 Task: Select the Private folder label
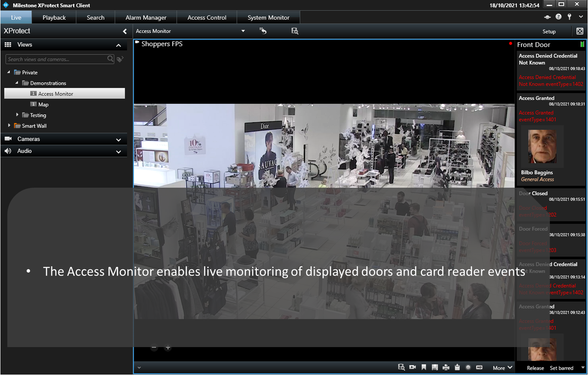[x=30, y=72]
